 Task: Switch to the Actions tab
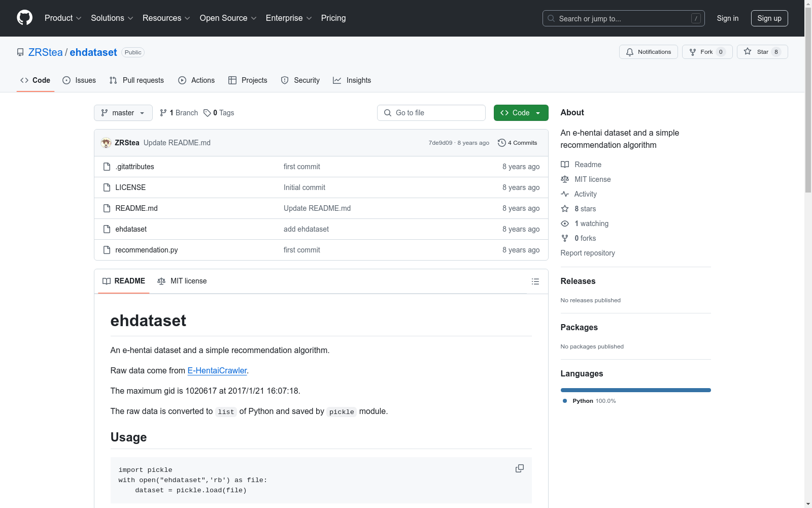196,80
